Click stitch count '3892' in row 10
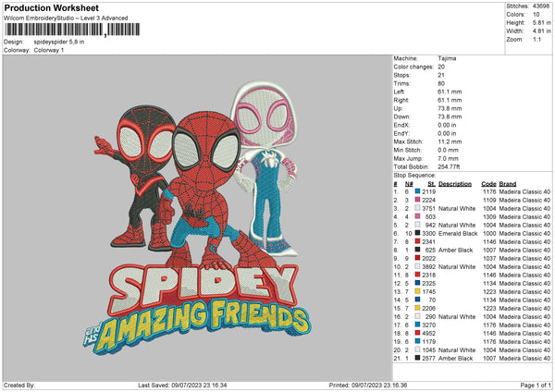Viewport: 555px width, 392px height. click(428, 267)
